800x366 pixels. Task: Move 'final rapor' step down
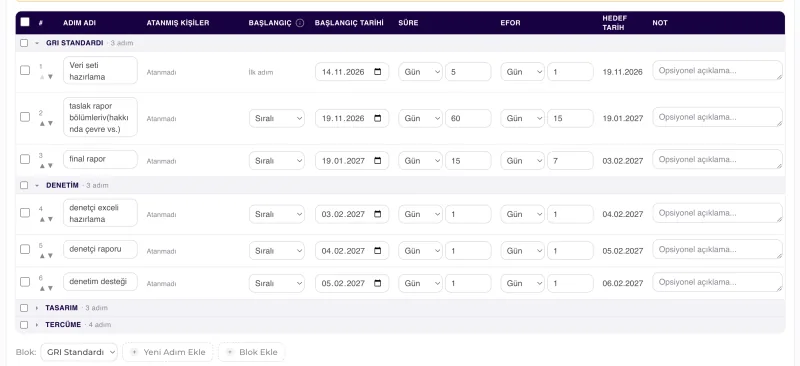(50, 166)
